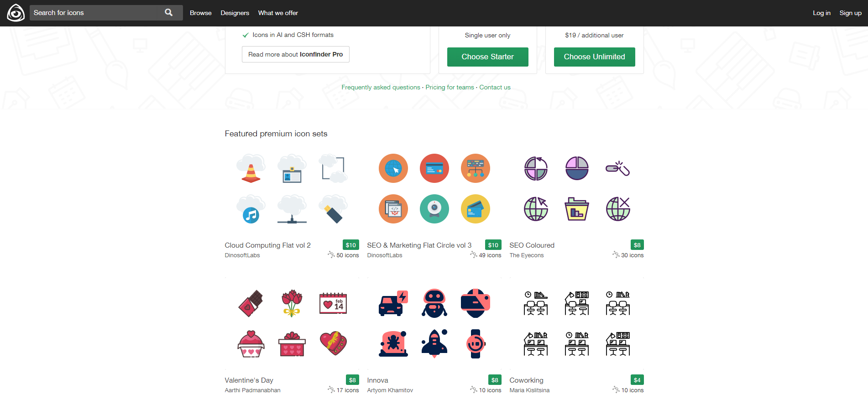
Task: Click the $8 Innova price tag
Action: [x=495, y=380]
